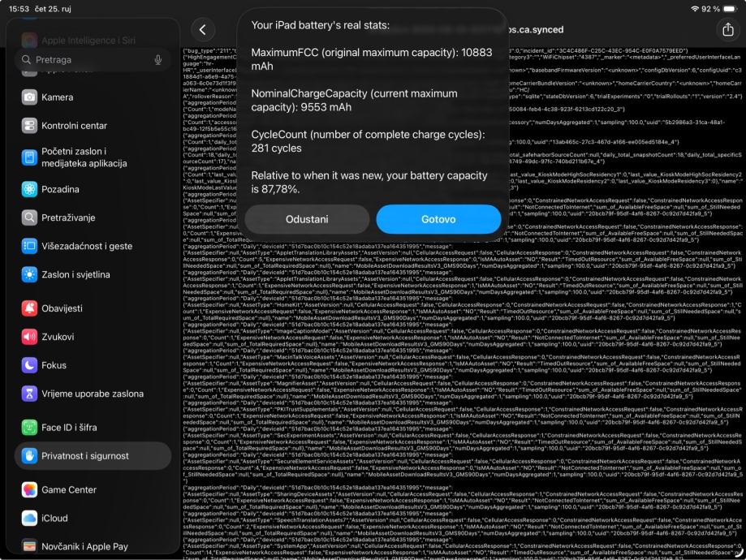
Task: Open the Face ID i šifra icon
Action: pyautogui.click(x=29, y=427)
